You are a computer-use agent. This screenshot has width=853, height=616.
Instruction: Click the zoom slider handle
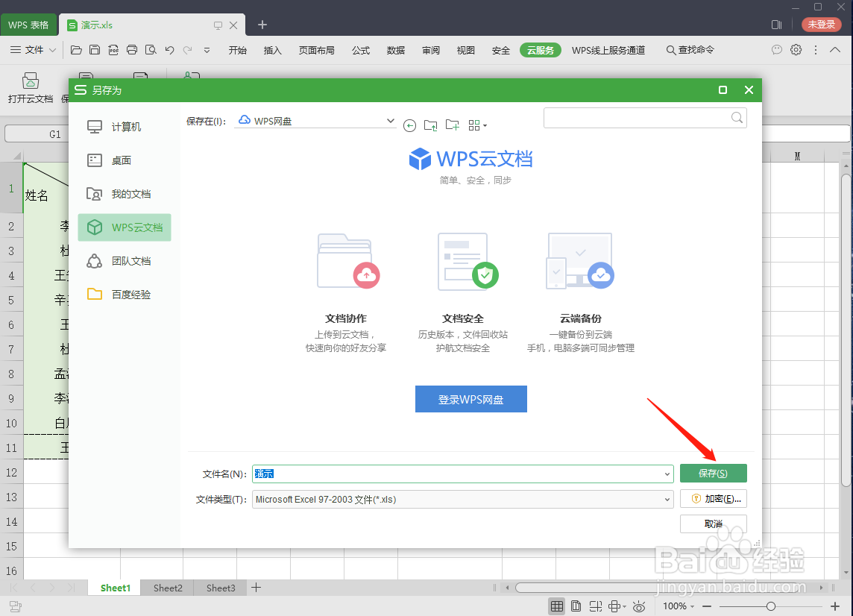771,606
